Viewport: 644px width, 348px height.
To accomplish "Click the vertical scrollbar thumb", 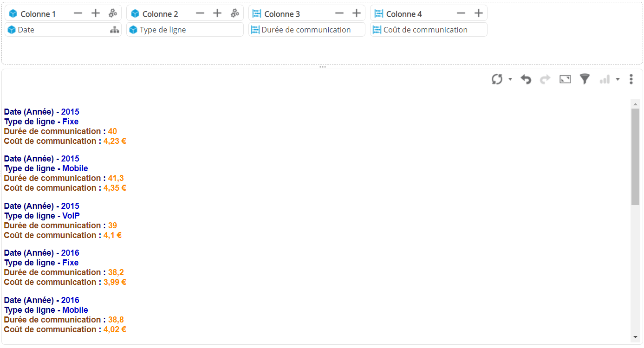I will (635, 157).
